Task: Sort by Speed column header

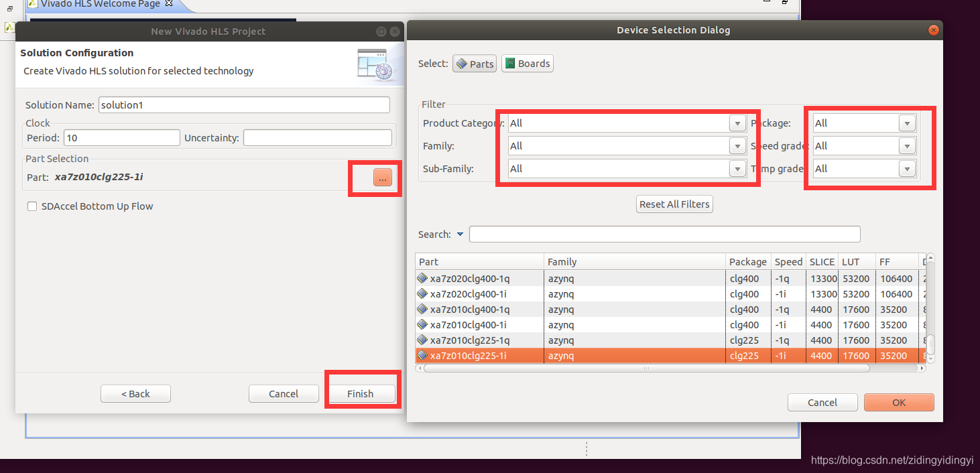Action: coord(788,262)
